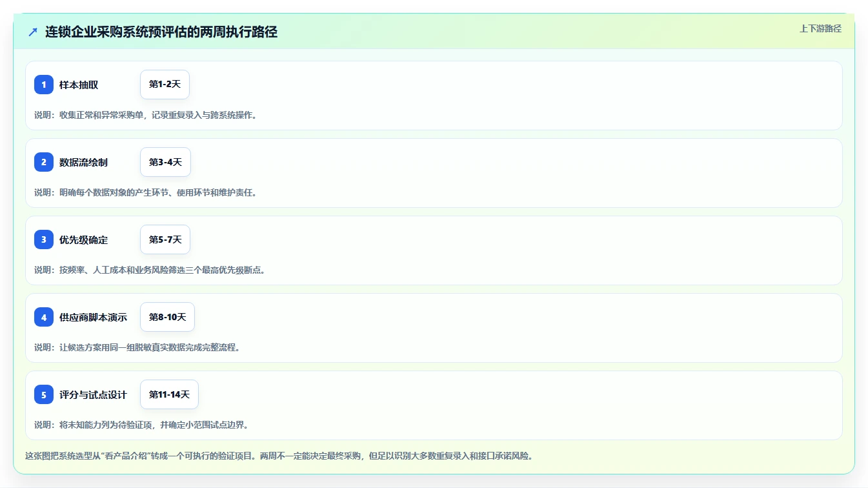Click the step title 数据流绘制
Viewport: 868px width, 488px height.
point(84,162)
